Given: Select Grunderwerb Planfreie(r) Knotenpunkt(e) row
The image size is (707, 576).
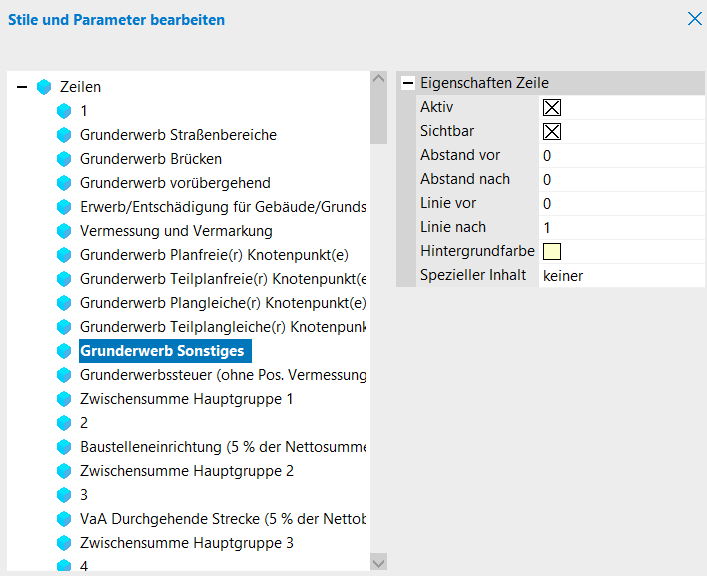Looking at the screenshot, I should (x=214, y=255).
